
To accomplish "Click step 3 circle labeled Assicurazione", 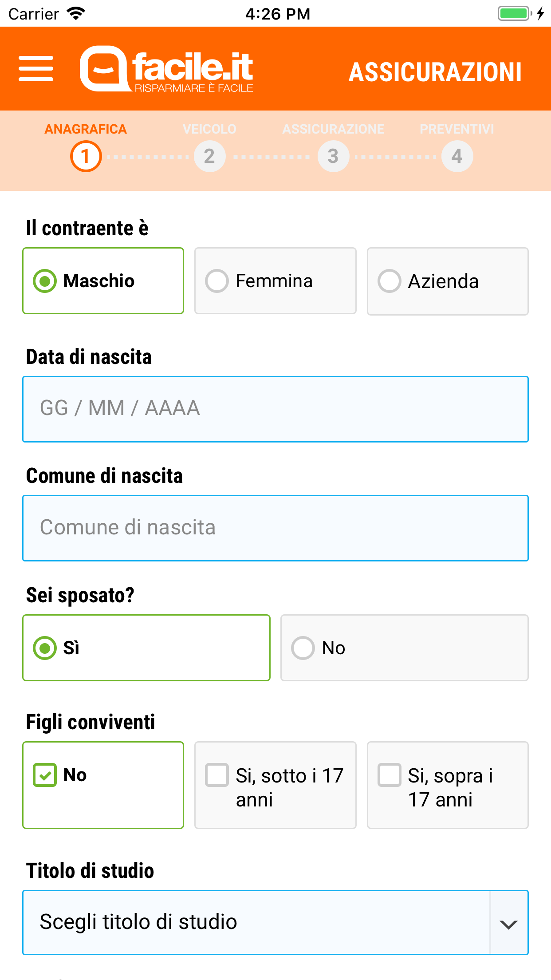I will (333, 156).
